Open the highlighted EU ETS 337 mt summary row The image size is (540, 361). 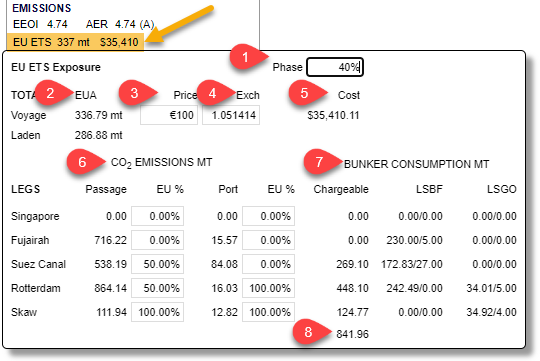(75, 42)
